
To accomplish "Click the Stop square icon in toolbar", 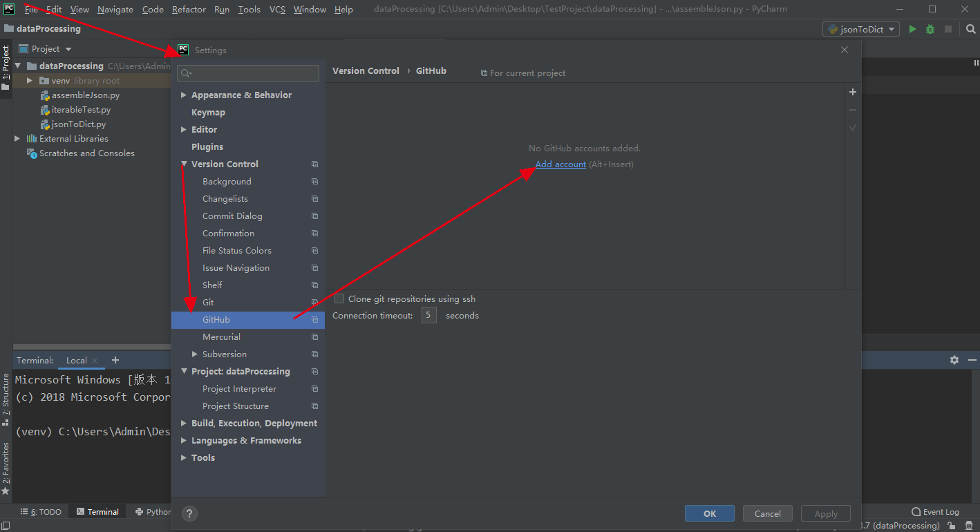I will tap(948, 29).
